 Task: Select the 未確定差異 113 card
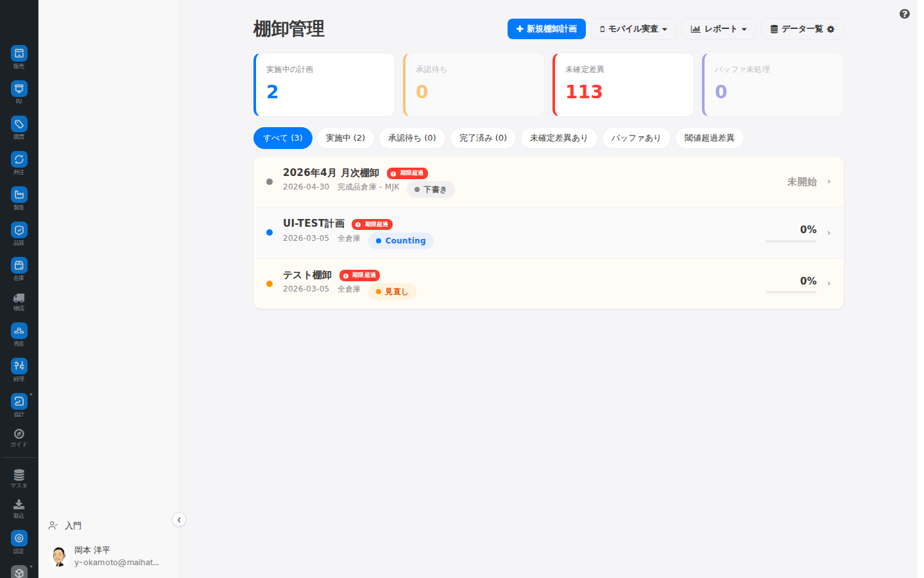coord(623,85)
